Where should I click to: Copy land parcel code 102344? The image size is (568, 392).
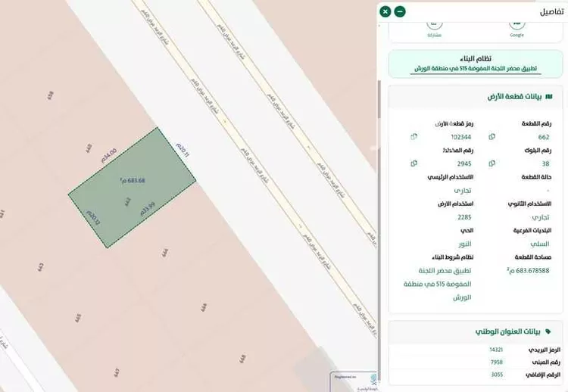(414, 137)
